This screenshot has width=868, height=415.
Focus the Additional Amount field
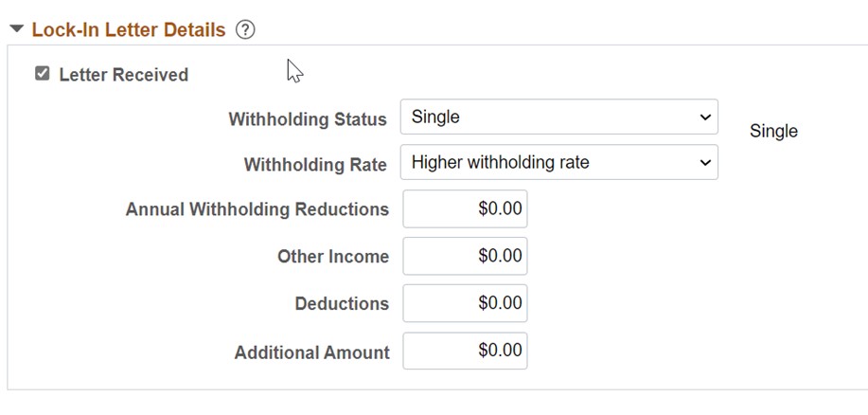465,351
